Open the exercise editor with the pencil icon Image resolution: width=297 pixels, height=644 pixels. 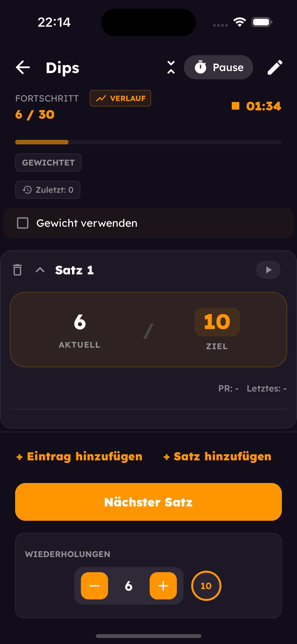coord(275,67)
